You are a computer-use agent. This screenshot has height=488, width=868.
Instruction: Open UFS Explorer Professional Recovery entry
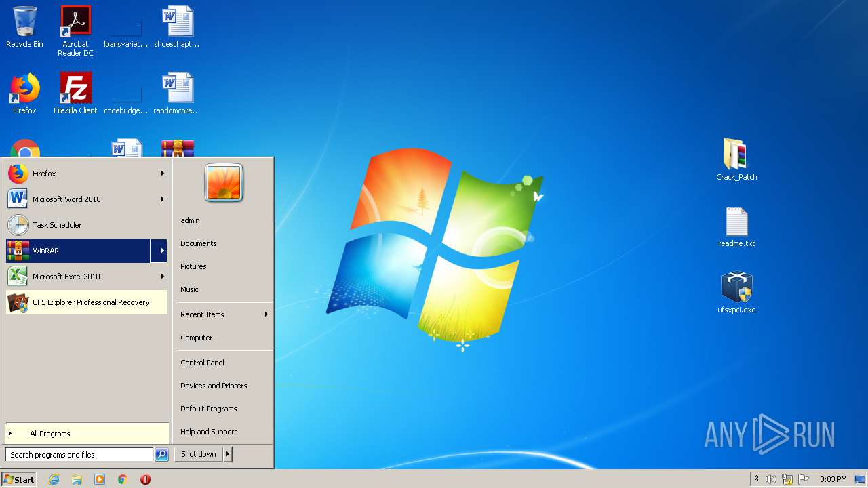[x=87, y=302]
